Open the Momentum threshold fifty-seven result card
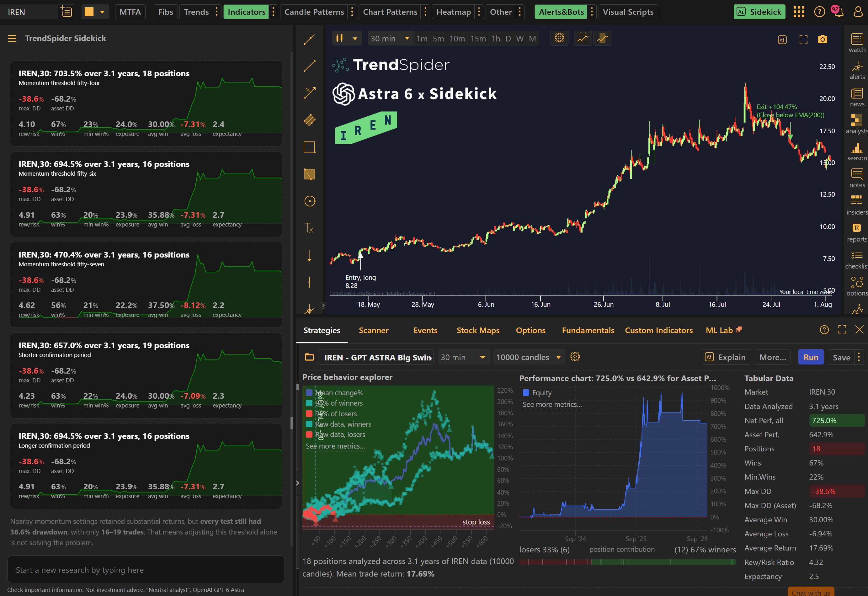 pos(146,285)
